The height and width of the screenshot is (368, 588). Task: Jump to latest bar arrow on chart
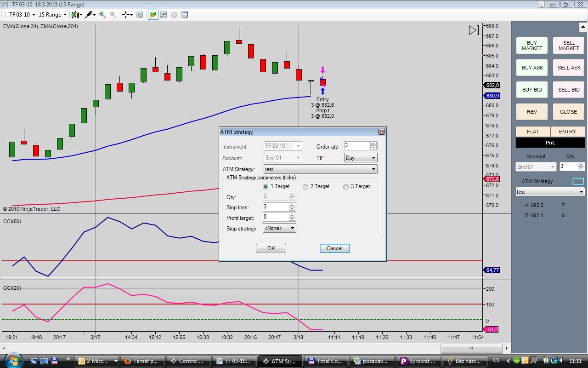473,30
